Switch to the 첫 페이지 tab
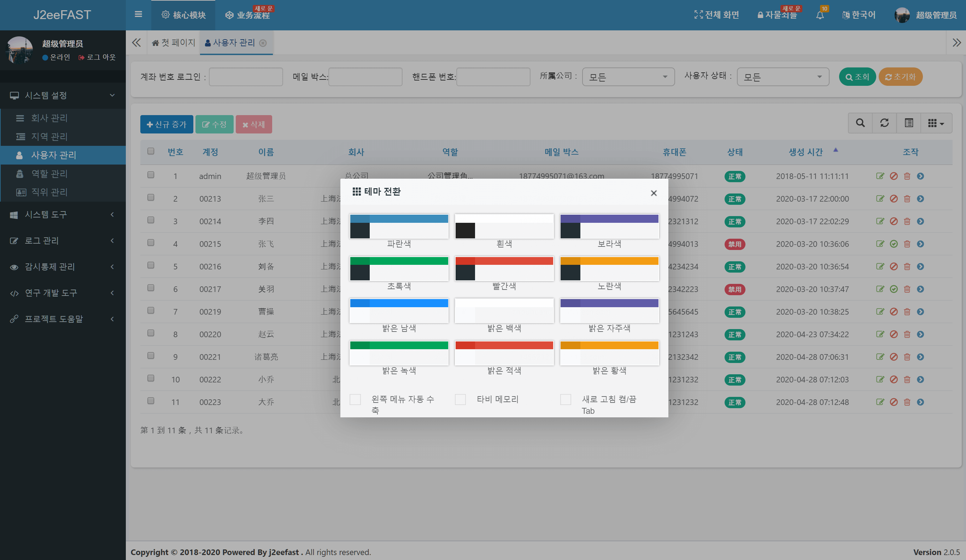The height and width of the screenshot is (560, 966). pos(174,42)
